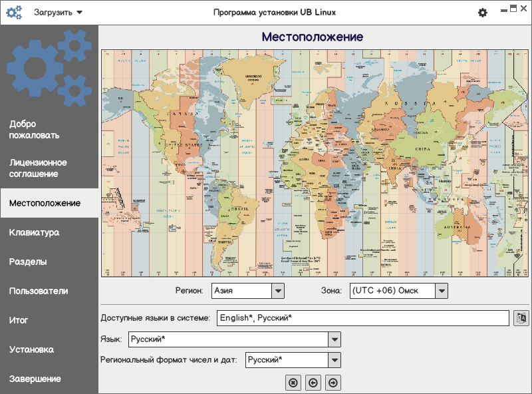Expand the Язык dropdown list

coord(334,339)
